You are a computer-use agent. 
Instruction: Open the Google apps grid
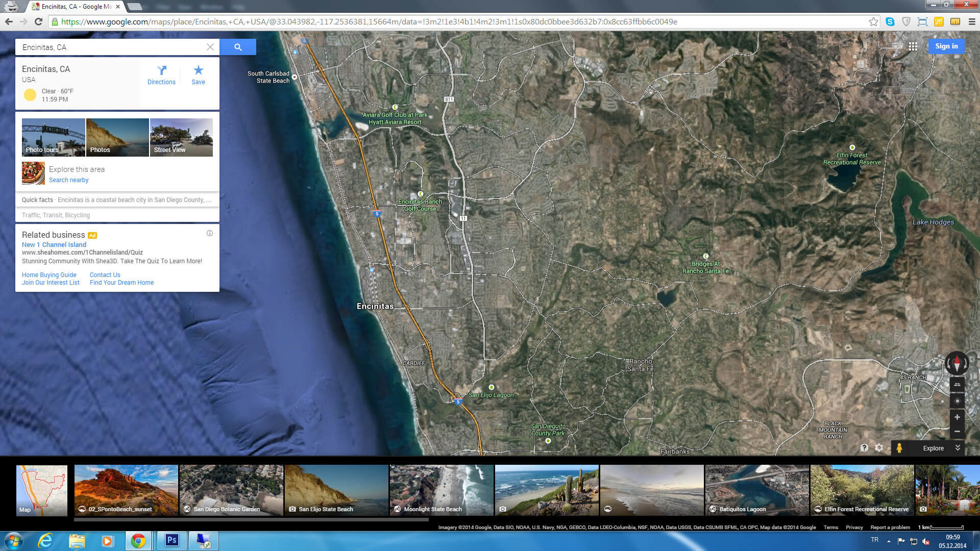click(913, 46)
